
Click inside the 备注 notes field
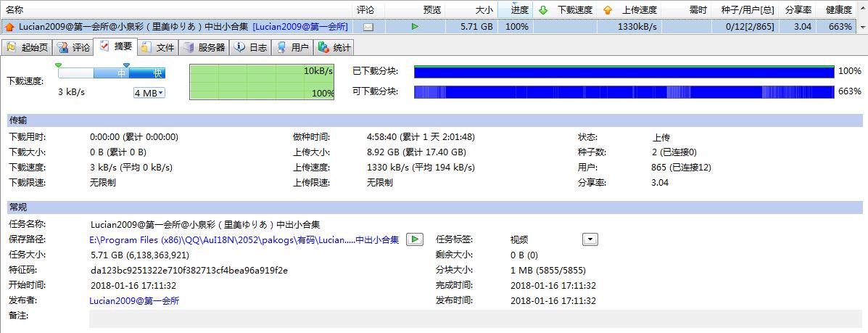click(x=471, y=318)
